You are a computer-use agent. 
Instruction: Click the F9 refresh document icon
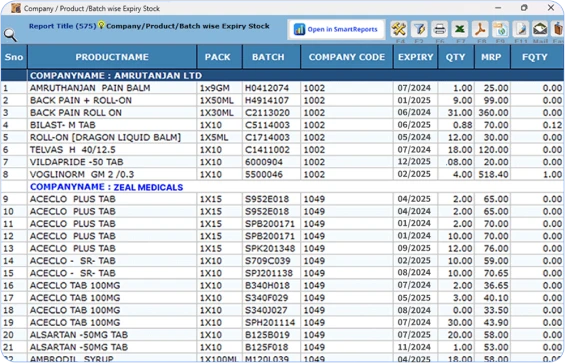500,29
